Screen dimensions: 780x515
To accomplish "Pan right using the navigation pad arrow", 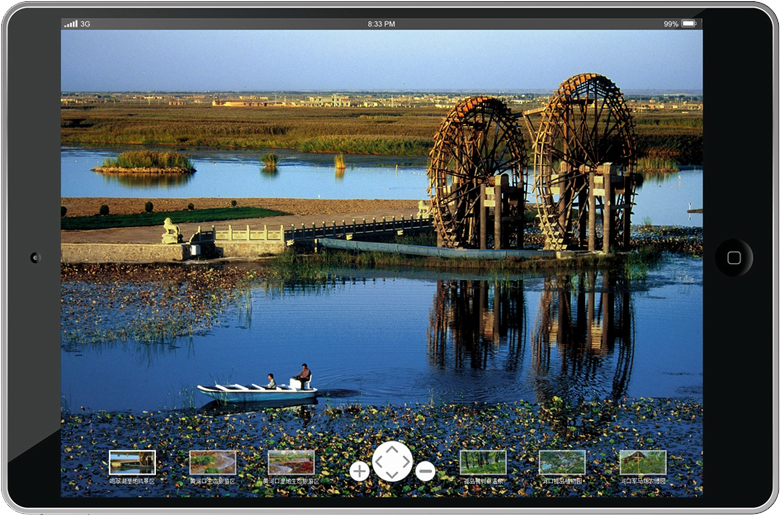I will [405, 462].
